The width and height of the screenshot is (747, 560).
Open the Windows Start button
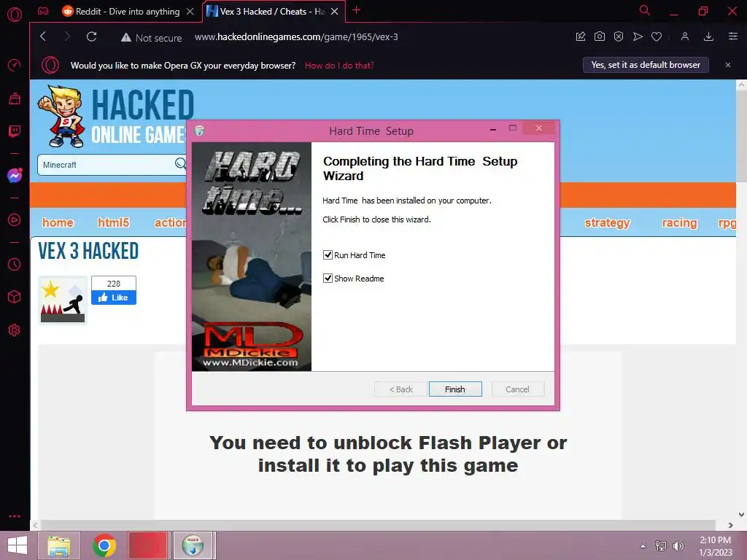click(18, 545)
